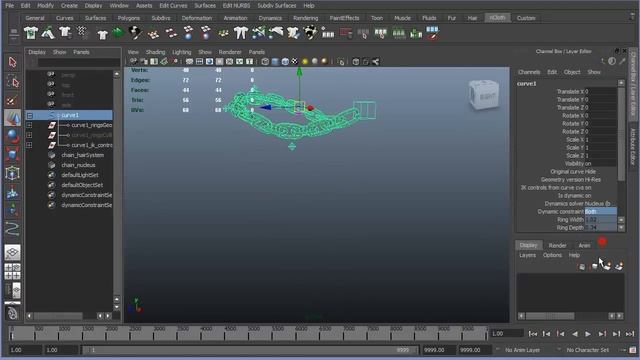Switch to the Dynamics shelf tab
The image size is (640, 360).
[x=270, y=18]
